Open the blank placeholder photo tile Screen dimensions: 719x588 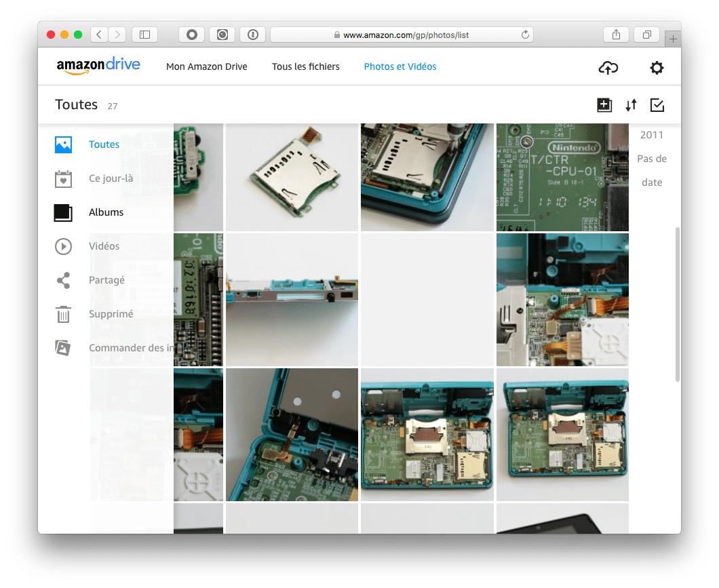(427, 300)
